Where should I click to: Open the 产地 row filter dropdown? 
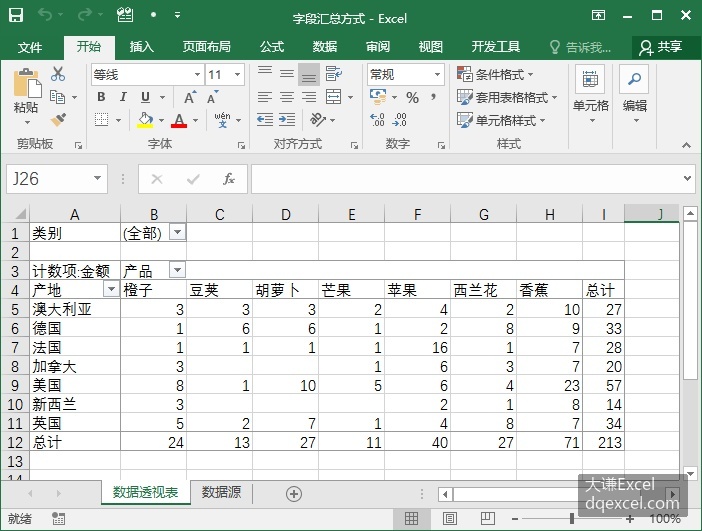(x=111, y=289)
